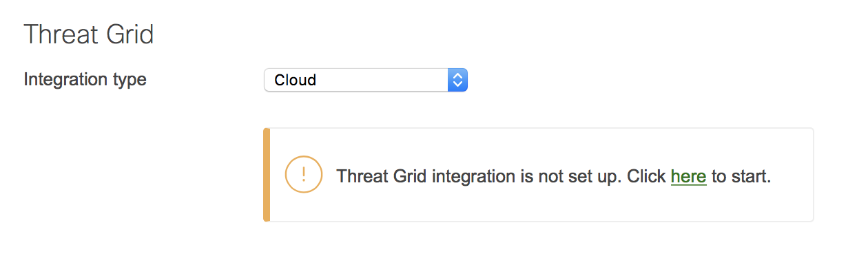Screen dimensions: 868x256
Task: Click blank space right of Cloud dropdown
Action: (x=654, y=80)
